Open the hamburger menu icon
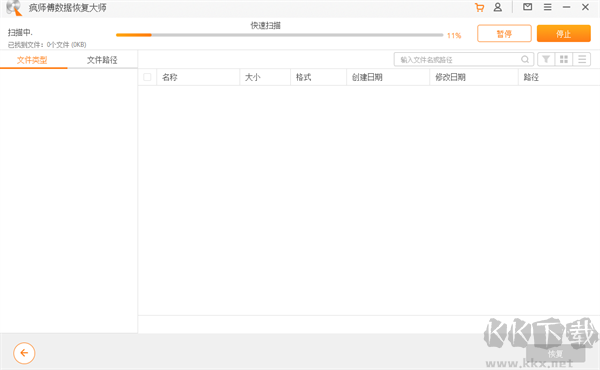This screenshot has height=370, width=600. 548,7
